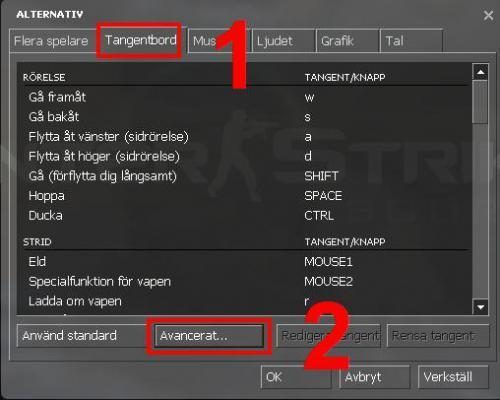Viewport: 500px width, 400px height.
Task: Select the Grafik tab
Action: click(x=348, y=41)
